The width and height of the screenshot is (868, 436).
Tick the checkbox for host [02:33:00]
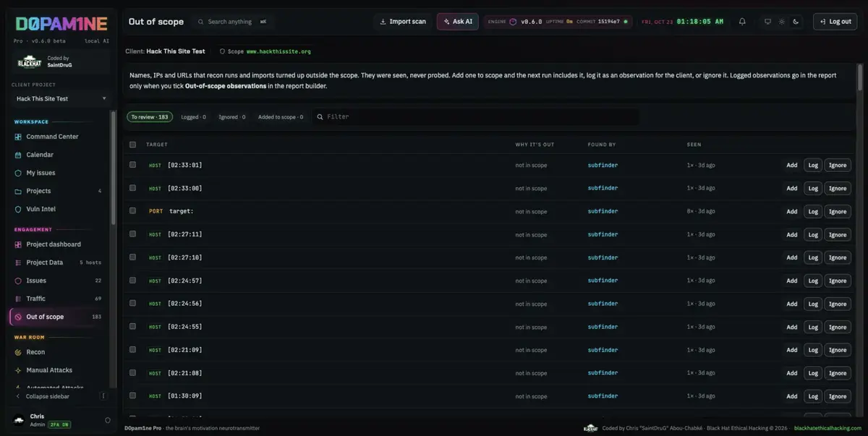tap(132, 188)
